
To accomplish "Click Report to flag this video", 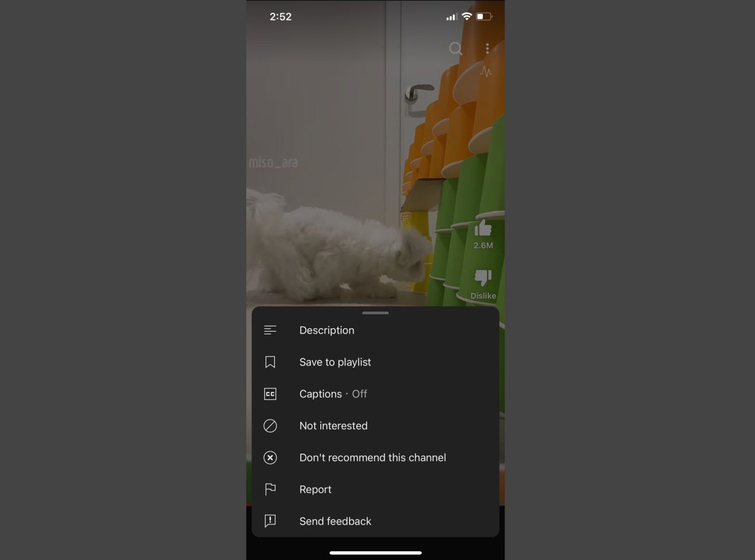I will click(x=314, y=489).
